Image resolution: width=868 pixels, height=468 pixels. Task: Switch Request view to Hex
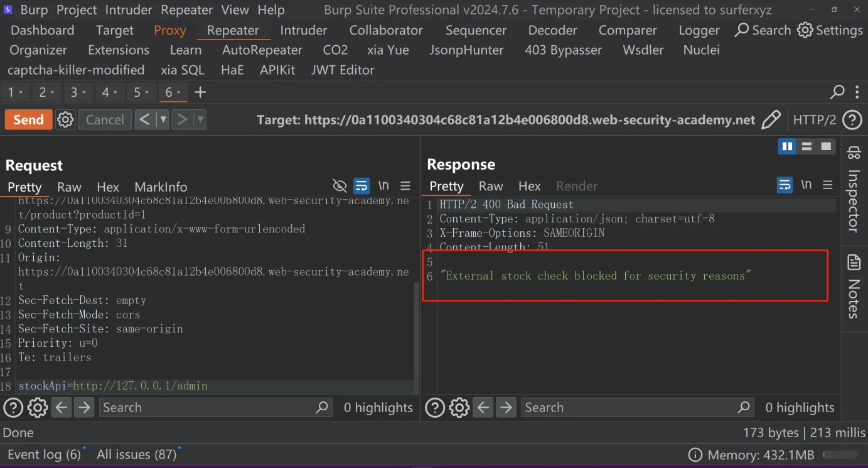tap(108, 187)
